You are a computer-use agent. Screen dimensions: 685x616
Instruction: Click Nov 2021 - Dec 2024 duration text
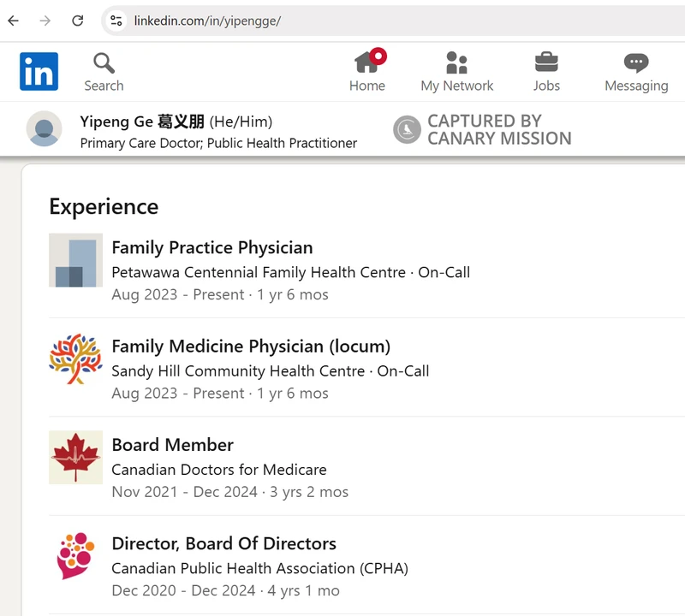point(230,492)
